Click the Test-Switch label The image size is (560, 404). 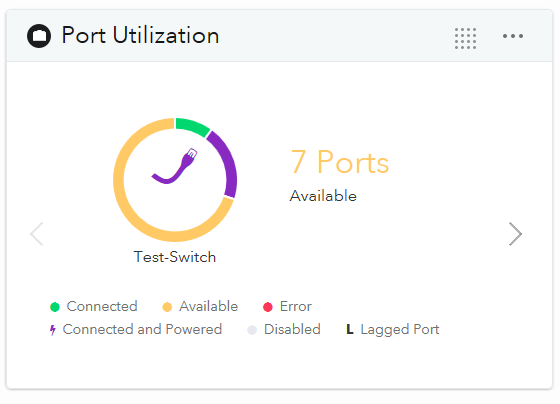point(175,257)
